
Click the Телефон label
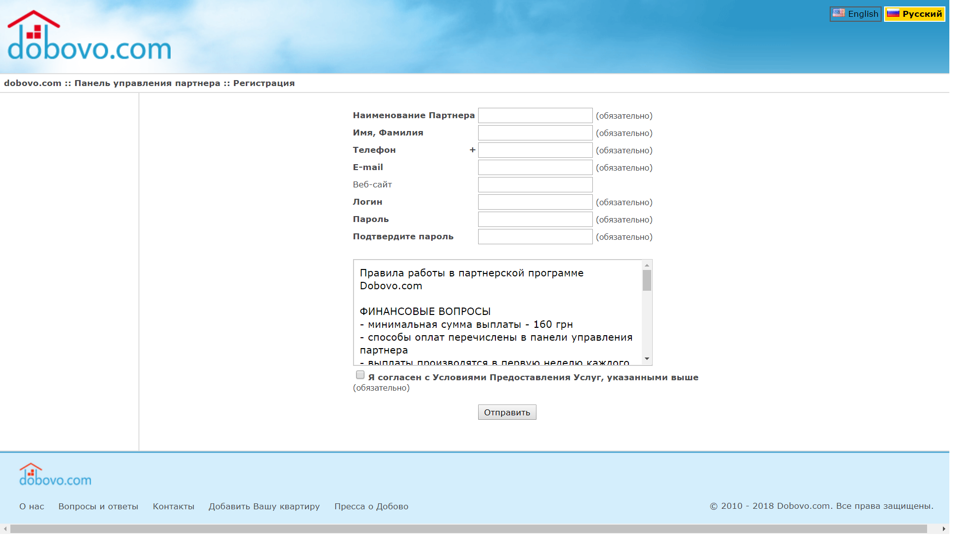374,150
